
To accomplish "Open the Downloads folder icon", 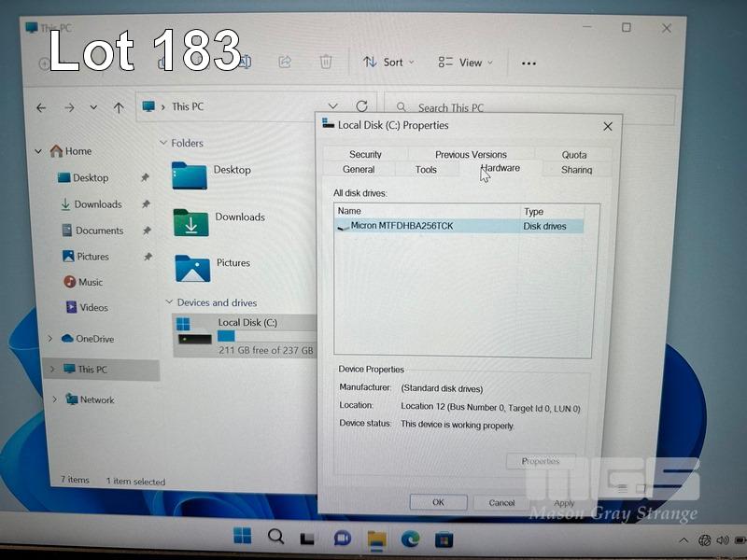I will 191,222.
